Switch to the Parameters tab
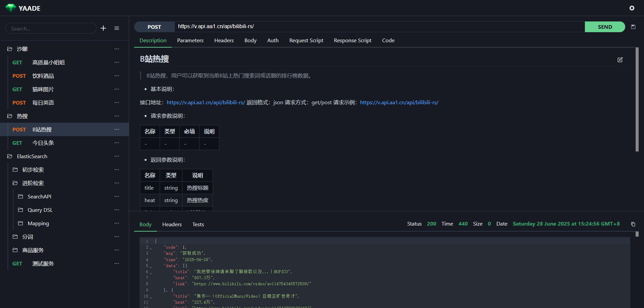This screenshot has height=308, width=644. click(190, 40)
